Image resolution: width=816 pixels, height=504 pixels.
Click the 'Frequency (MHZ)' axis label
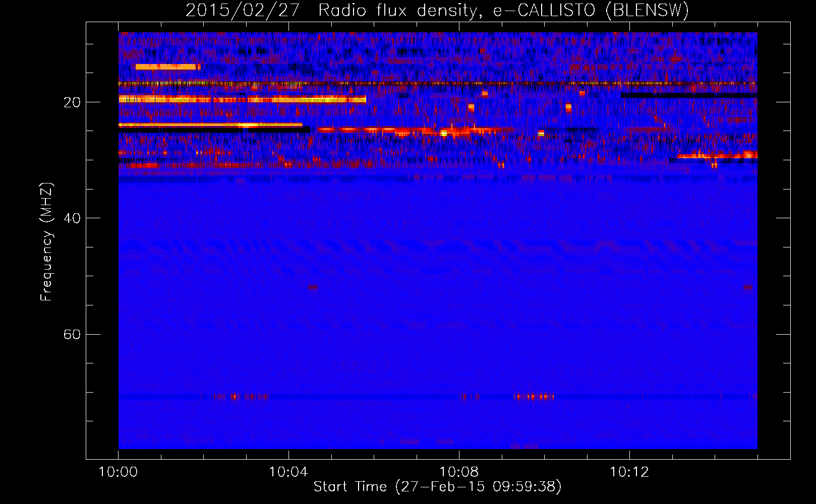point(46,242)
